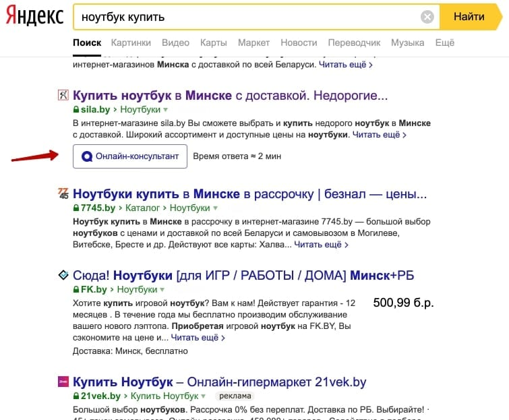Click the 7745 favicon
The height and width of the screenshot is (420, 509).
click(63, 193)
